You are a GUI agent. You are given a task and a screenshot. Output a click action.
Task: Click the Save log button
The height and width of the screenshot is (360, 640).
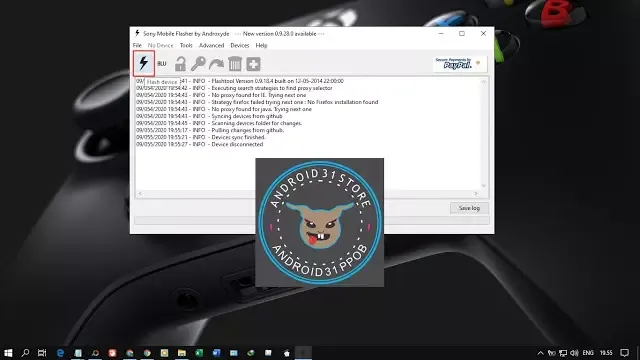point(469,208)
